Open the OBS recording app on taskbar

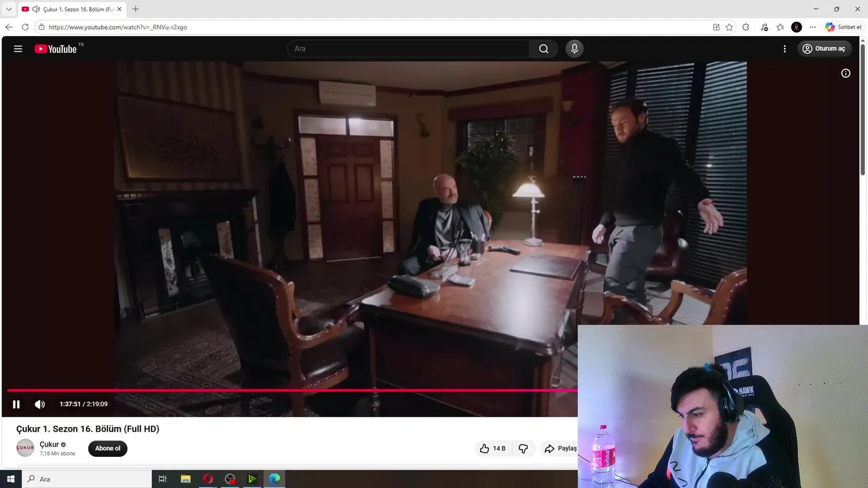pos(230,479)
